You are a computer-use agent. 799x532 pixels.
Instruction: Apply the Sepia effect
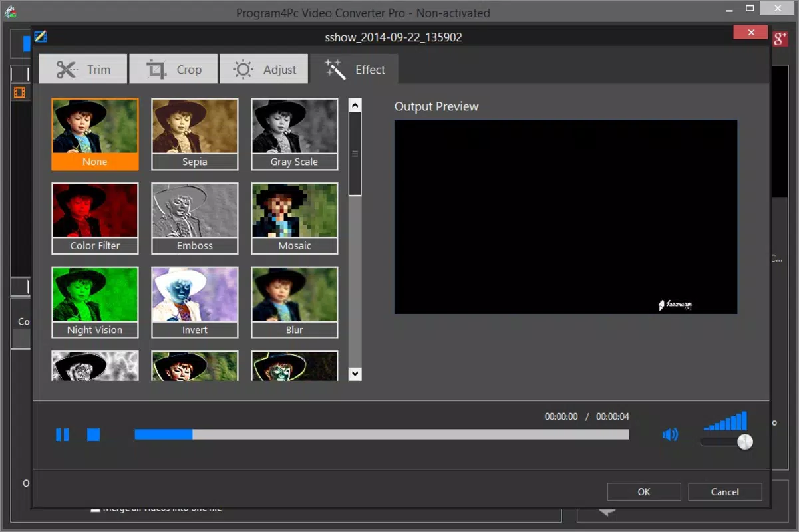(x=195, y=134)
